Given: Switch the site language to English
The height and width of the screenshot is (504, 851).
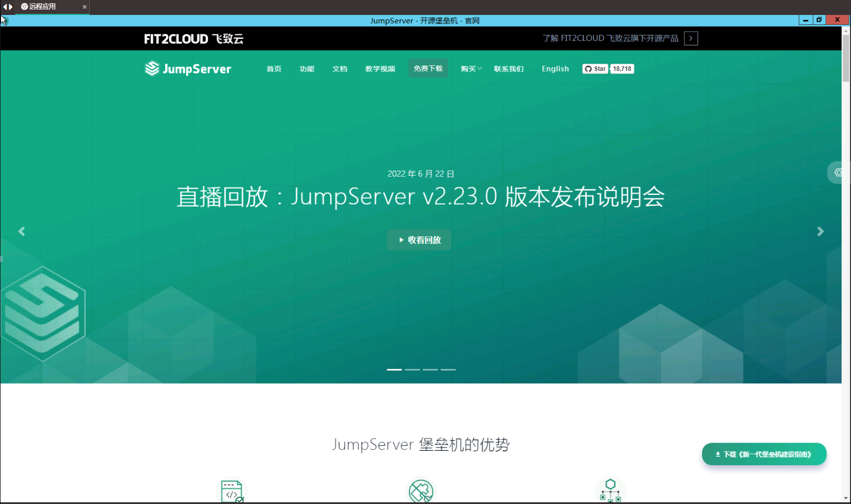Looking at the screenshot, I should (x=555, y=68).
